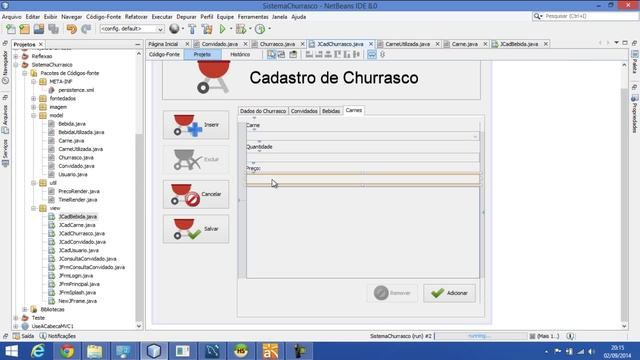This screenshot has height=360, width=640.
Task: Click the Cancelar button
Action: [196, 194]
